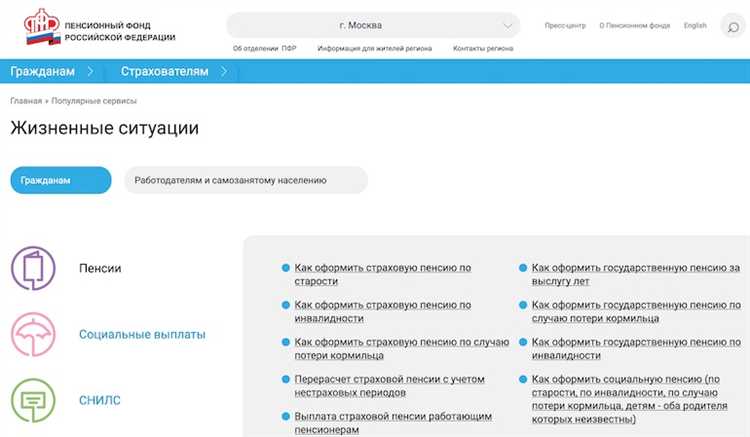
Task: Select the Пенсии category label
Action: [x=100, y=268]
